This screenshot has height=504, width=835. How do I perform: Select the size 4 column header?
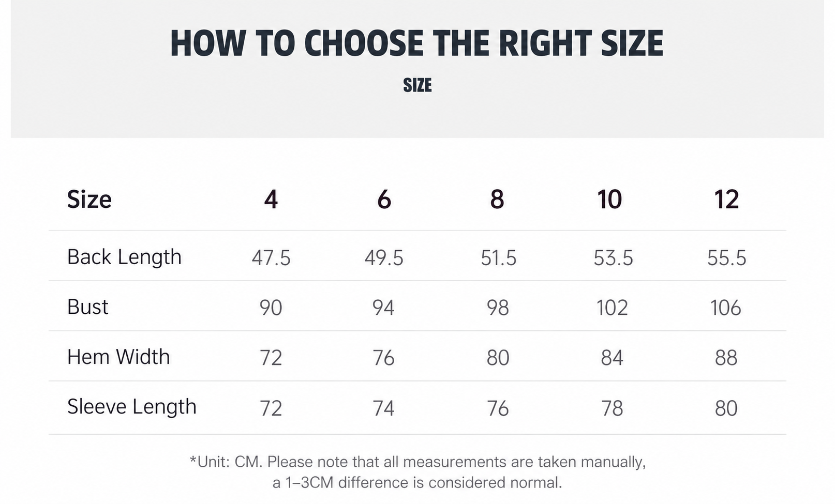[x=271, y=199]
